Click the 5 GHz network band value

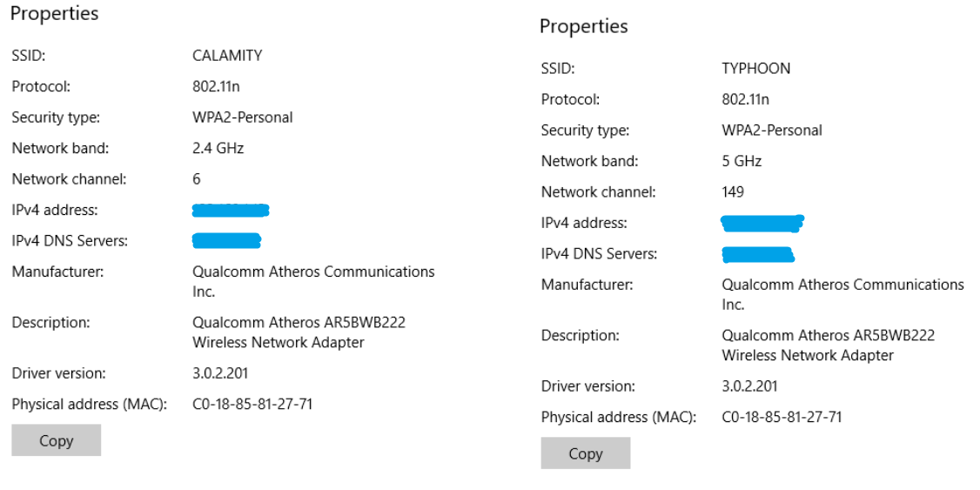click(x=742, y=161)
